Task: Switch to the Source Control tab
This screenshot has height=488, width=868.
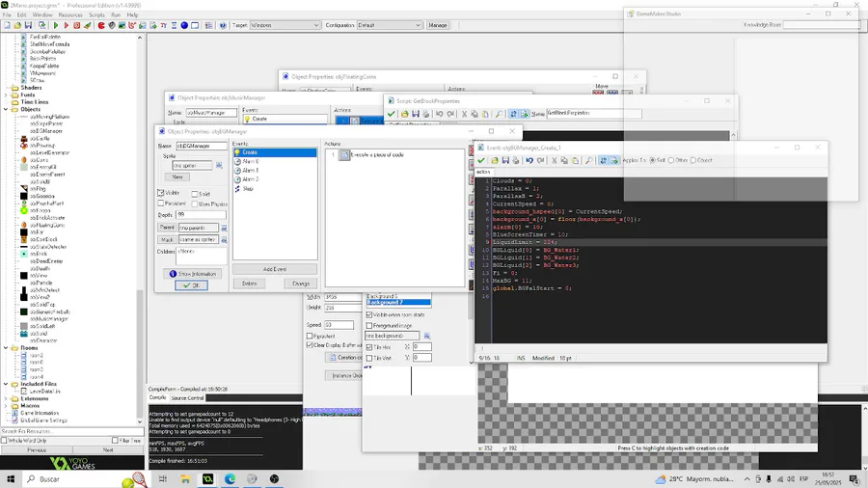Action: pyautogui.click(x=187, y=397)
